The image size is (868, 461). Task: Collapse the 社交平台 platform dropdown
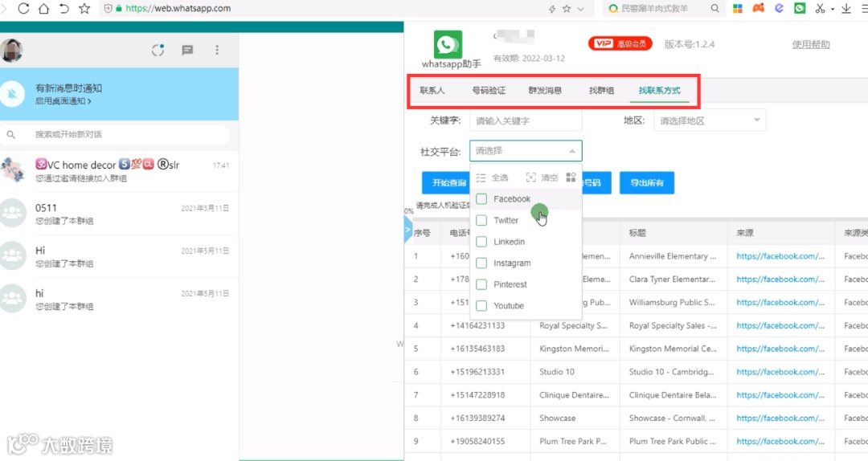click(x=526, y=150)
